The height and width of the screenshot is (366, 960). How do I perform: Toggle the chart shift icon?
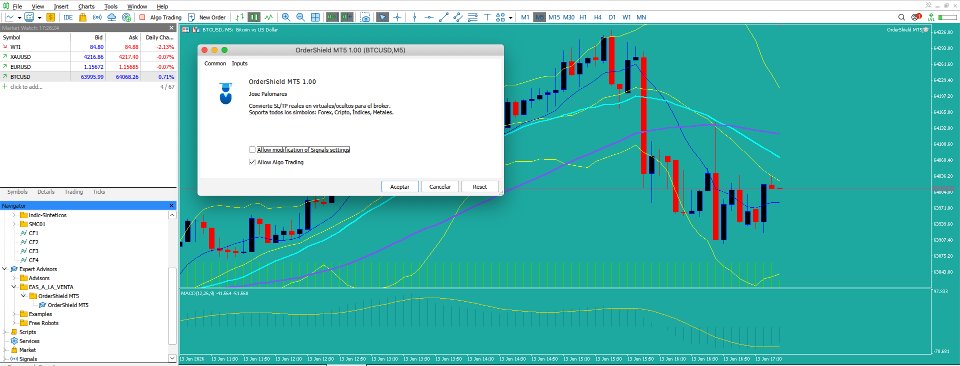coord(348,17)
